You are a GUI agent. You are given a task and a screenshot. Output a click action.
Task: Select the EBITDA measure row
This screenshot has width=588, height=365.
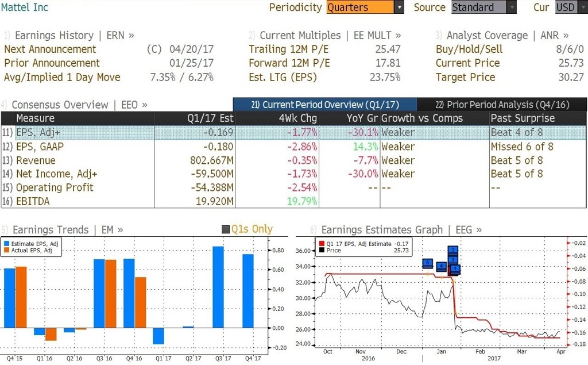coord(293,201)
